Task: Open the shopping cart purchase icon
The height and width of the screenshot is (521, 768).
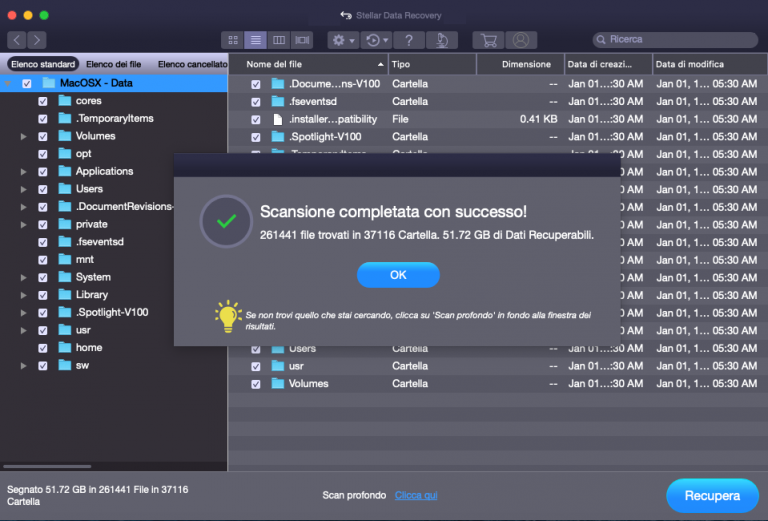Action: click(x=488, y=40)
